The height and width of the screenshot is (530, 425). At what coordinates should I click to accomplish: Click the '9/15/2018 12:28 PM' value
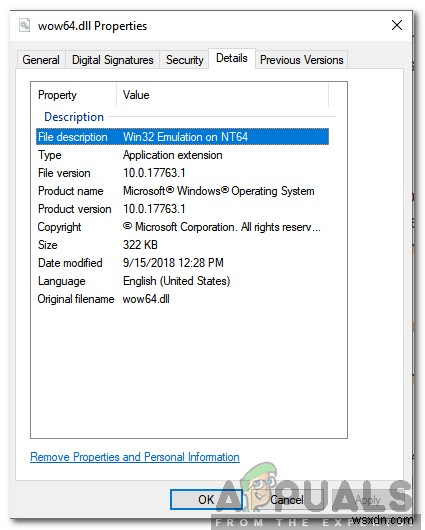173,263
